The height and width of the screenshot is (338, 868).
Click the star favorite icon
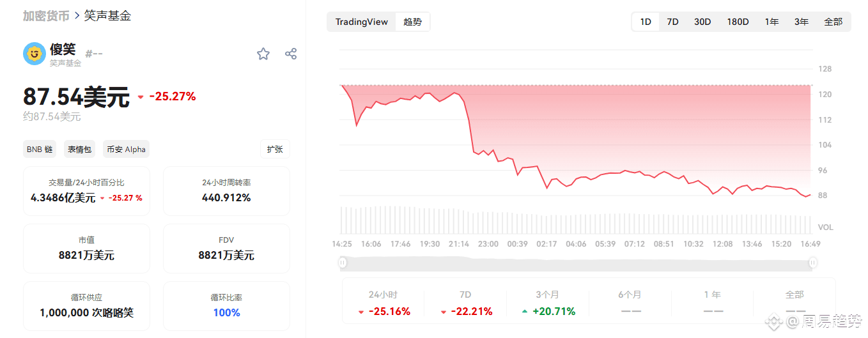coord(263,54)
